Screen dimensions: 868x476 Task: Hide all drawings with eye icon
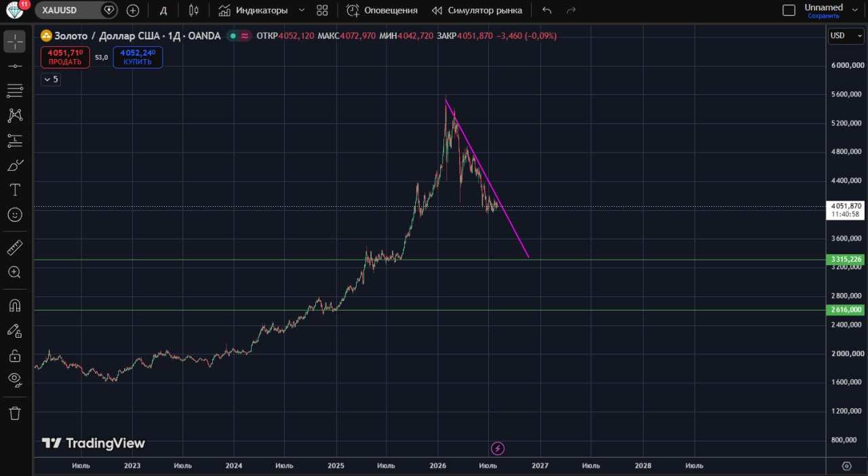pos(15,380)
